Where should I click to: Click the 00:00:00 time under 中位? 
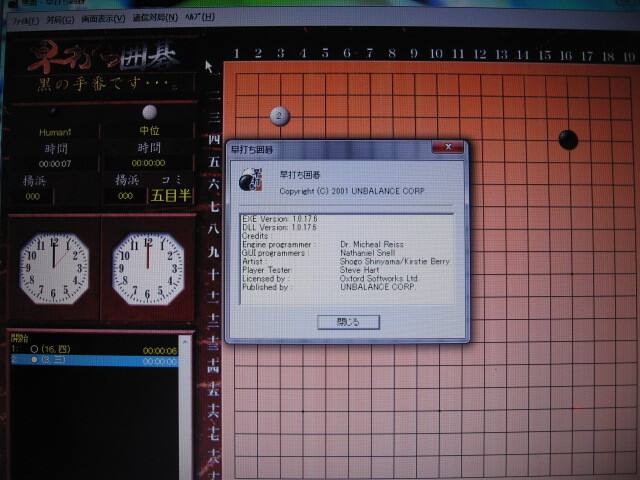149,163
